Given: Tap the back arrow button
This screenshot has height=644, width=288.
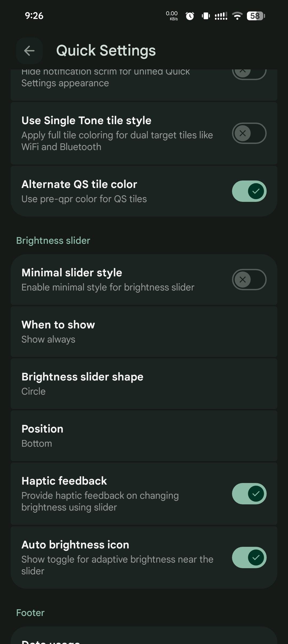Looking at the screenshot, I should pos(29,51).
